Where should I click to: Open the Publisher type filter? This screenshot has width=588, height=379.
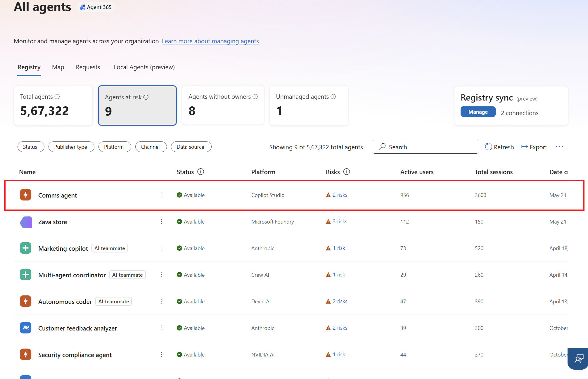click(x=71, y=147)
